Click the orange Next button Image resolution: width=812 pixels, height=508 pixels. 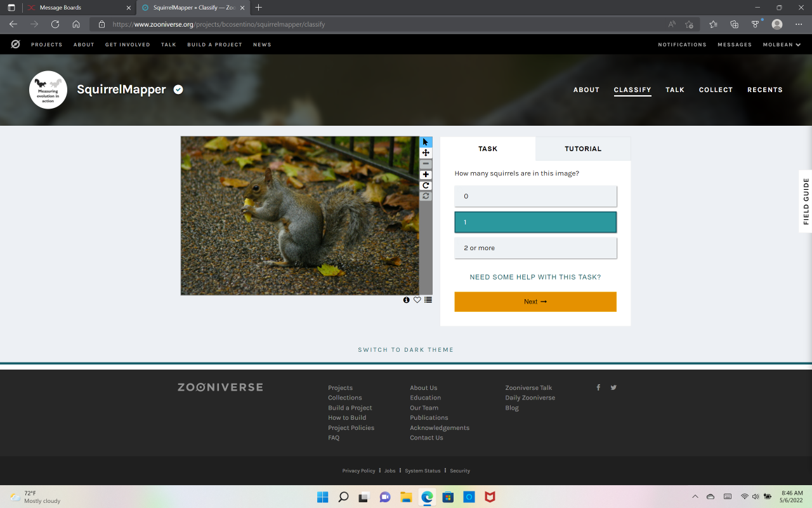pos(535,302)
